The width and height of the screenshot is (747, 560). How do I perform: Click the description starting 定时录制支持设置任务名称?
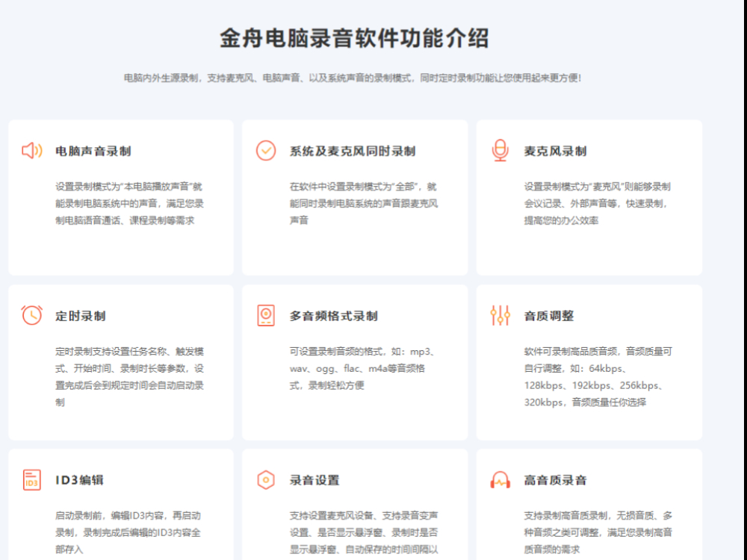(x=129, y=376)
